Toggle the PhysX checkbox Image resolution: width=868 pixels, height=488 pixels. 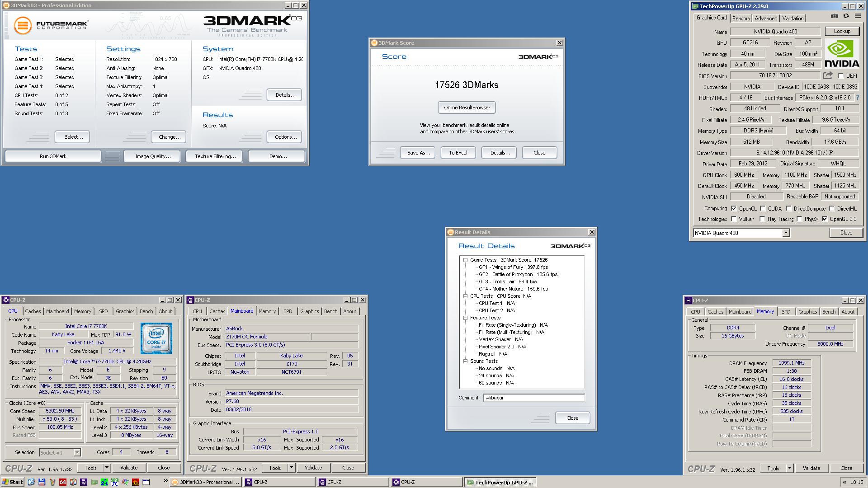click(x=799, y=219)
